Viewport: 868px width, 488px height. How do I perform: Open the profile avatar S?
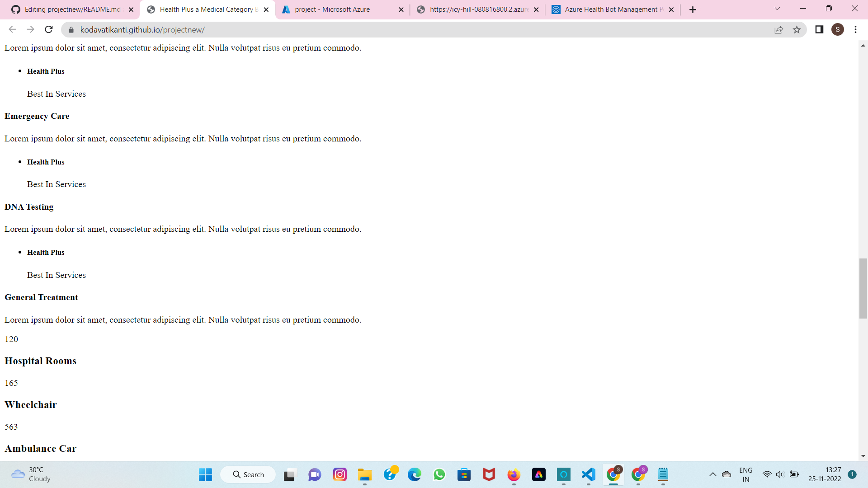pyautogui.click(x=838, y=29)
